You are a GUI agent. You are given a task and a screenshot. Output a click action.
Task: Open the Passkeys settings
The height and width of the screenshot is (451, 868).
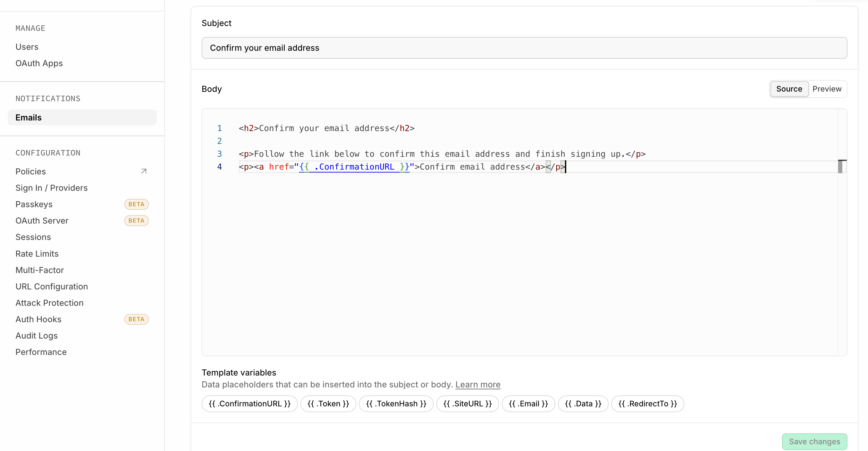34,204
